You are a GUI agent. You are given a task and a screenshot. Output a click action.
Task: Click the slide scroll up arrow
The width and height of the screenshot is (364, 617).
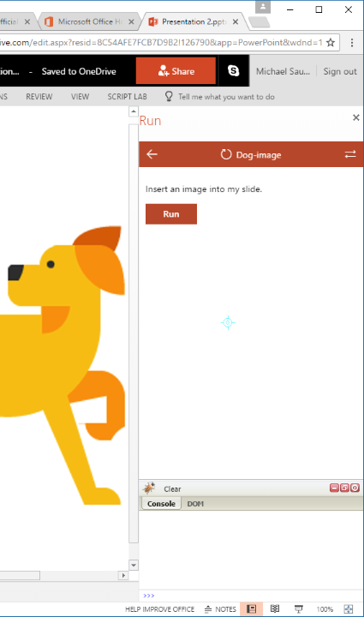(134, 111)
